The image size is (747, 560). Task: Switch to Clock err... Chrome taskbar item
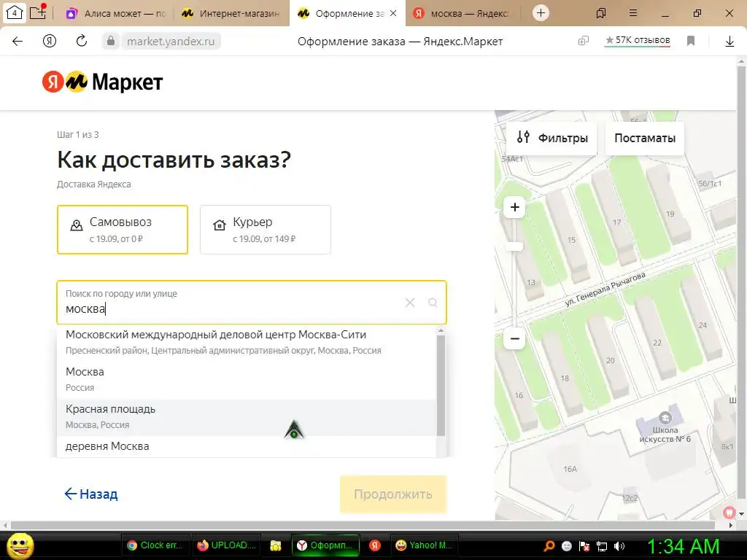tap(155, 545)
